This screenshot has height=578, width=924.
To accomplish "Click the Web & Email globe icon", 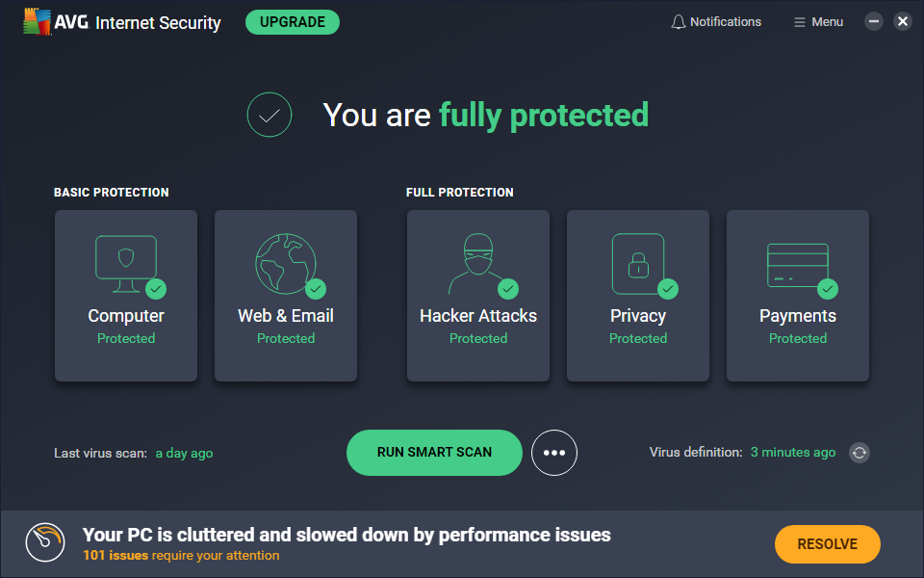I will [x=285, y=262].
